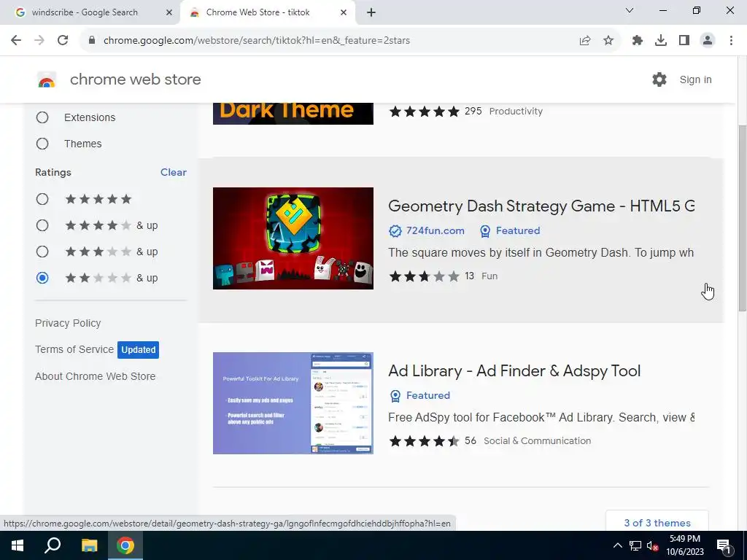The image size is (747, 560).
Task: Select the 4 stars & up filter
Action: 42,225
